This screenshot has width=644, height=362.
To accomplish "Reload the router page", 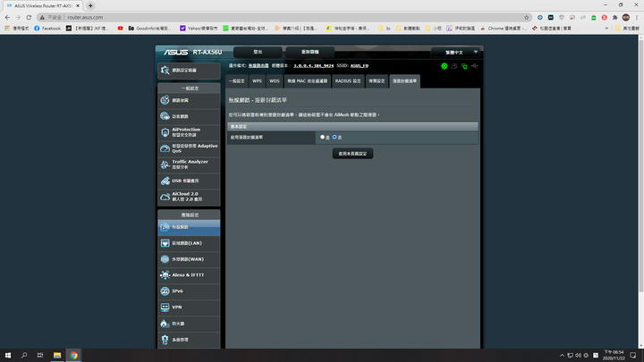I will (29, 17).
